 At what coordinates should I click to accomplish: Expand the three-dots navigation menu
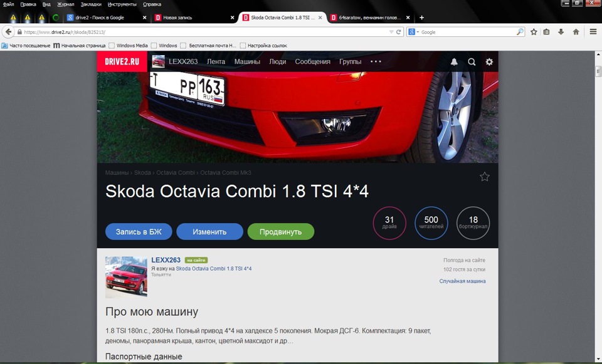(x=376, y=61)
